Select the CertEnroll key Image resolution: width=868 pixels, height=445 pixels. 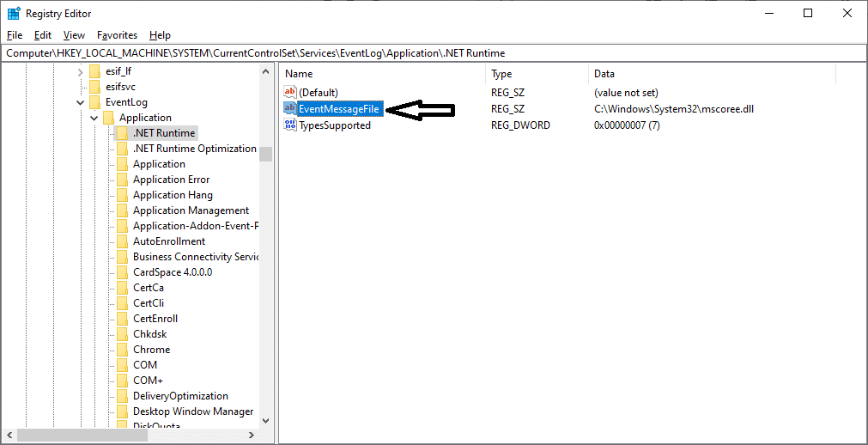point(155,319)
